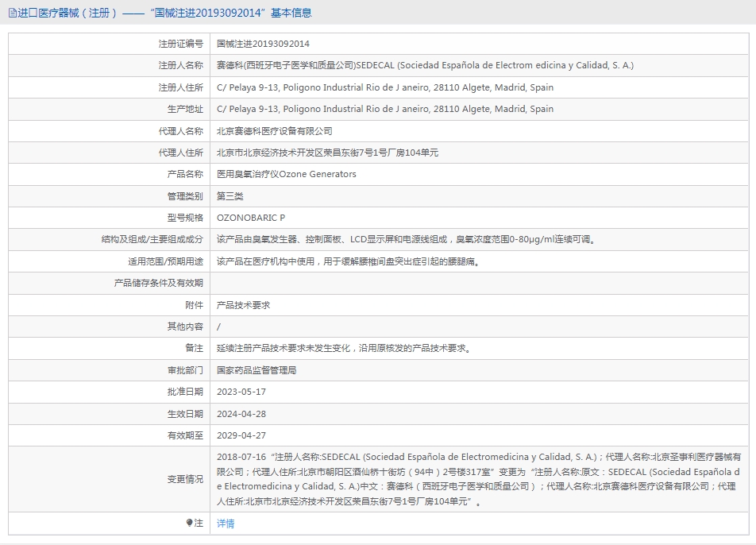
Task: Select the intended use description text
Action: click(x=349, y=261)
